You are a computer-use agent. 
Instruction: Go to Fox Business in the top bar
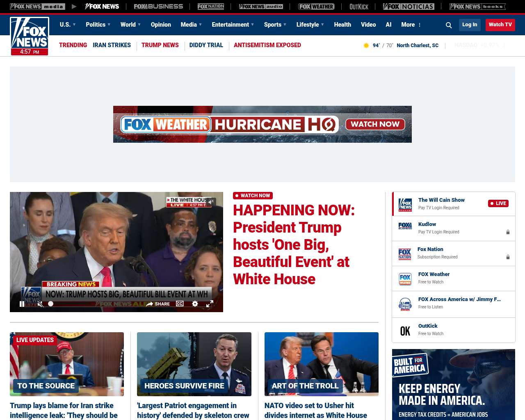pos(158,7)
